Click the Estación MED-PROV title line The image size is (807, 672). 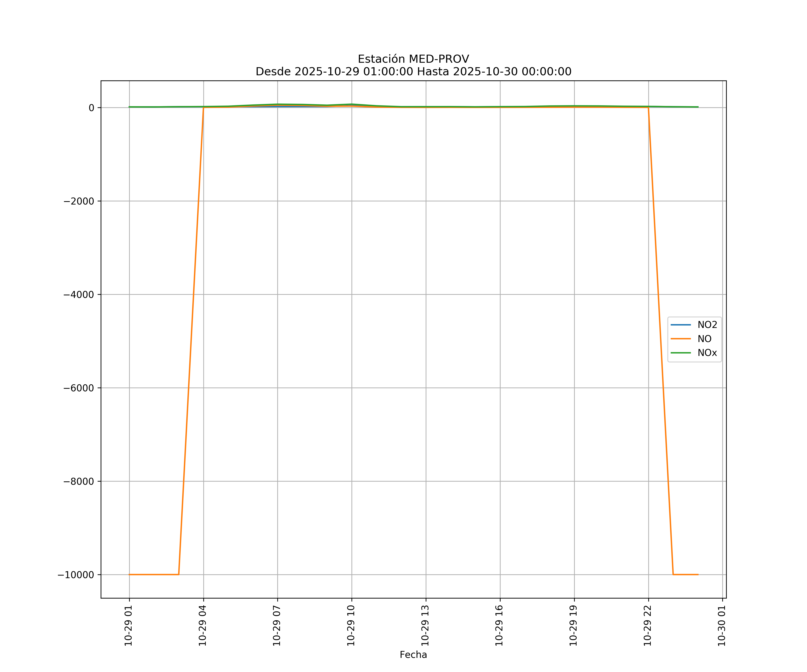[x=413, y=59]
